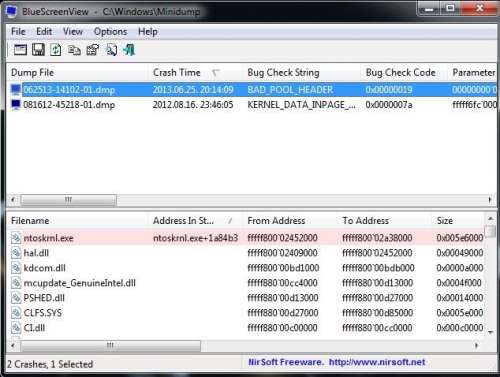Select PSHED.dll driver row
Image resolution: width=500 pixels, height=377 pixels.
click(246, 298)
